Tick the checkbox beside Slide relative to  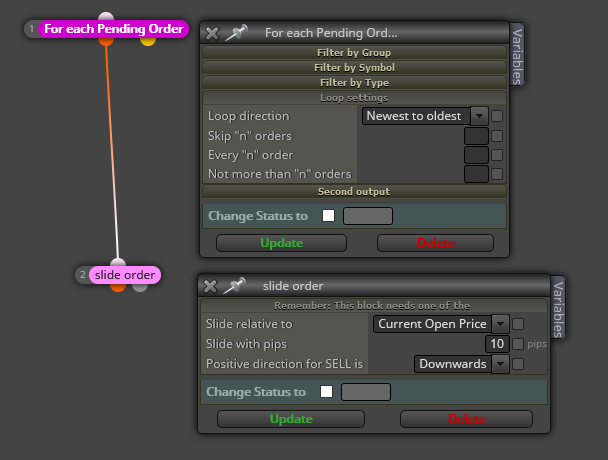click(518, 324)
